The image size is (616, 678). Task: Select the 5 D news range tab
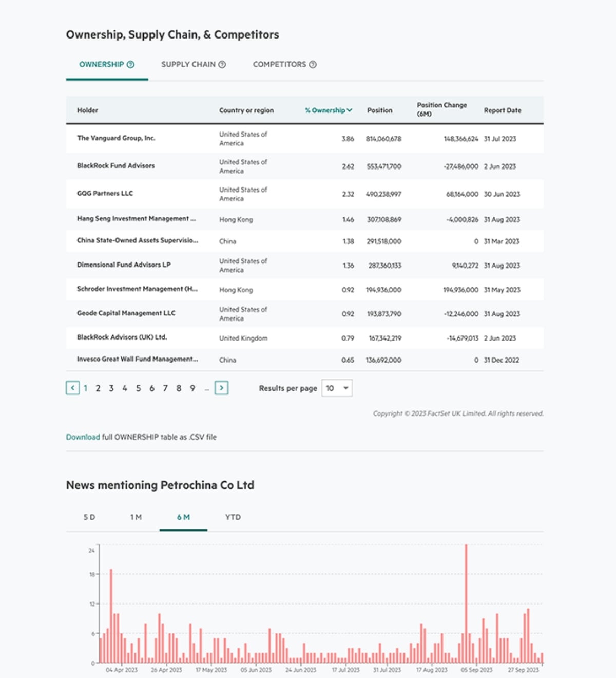tap(89, 517)
